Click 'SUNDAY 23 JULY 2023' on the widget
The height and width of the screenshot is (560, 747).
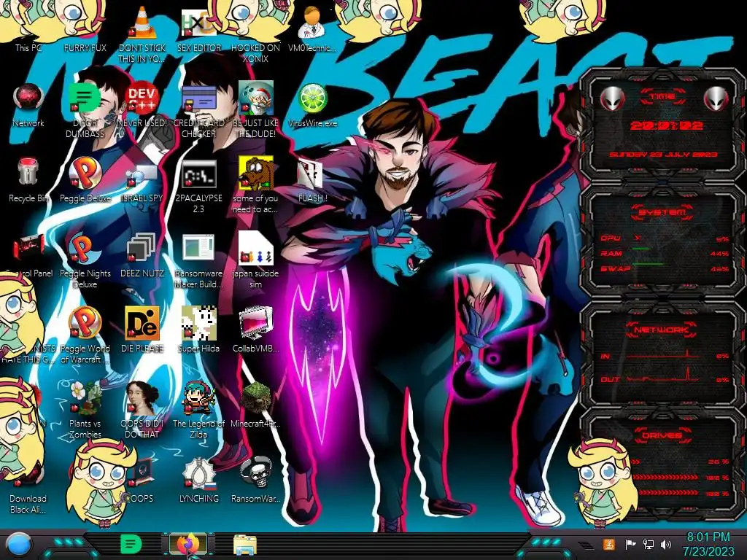coord(663,155)
